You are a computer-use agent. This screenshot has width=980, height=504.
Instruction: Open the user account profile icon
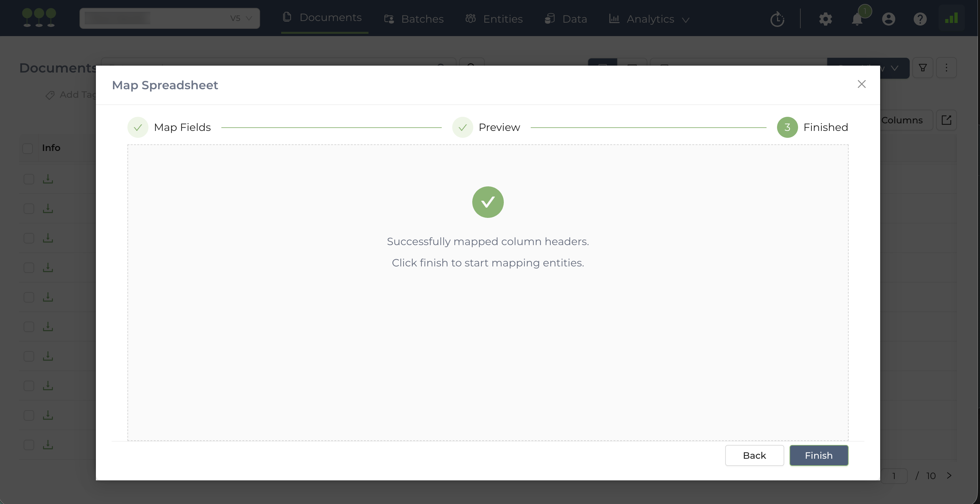point(888,19)
